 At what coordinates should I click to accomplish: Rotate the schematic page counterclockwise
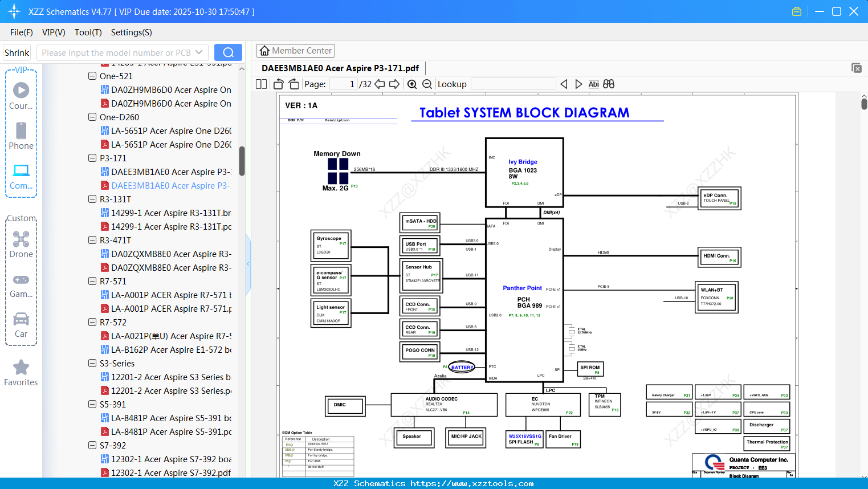(278, 84)
